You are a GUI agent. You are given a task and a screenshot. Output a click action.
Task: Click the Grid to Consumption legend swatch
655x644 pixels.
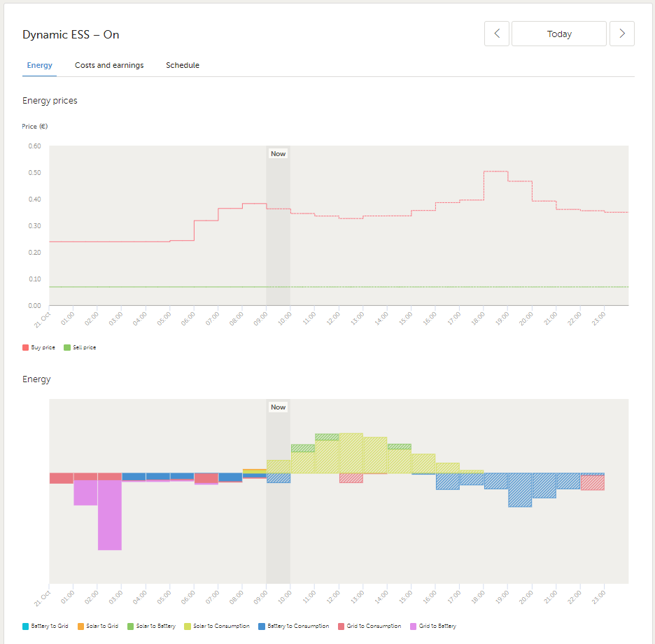[x=341, y=626]
